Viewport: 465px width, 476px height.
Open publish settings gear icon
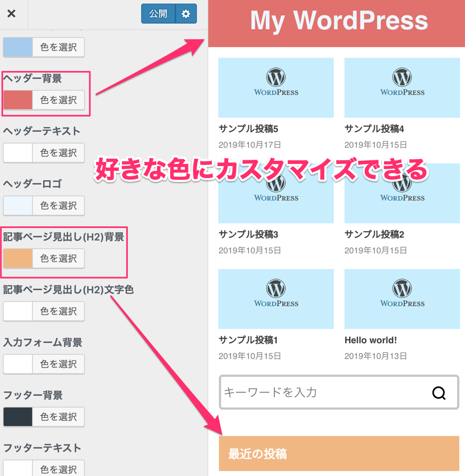pos(185,14)
